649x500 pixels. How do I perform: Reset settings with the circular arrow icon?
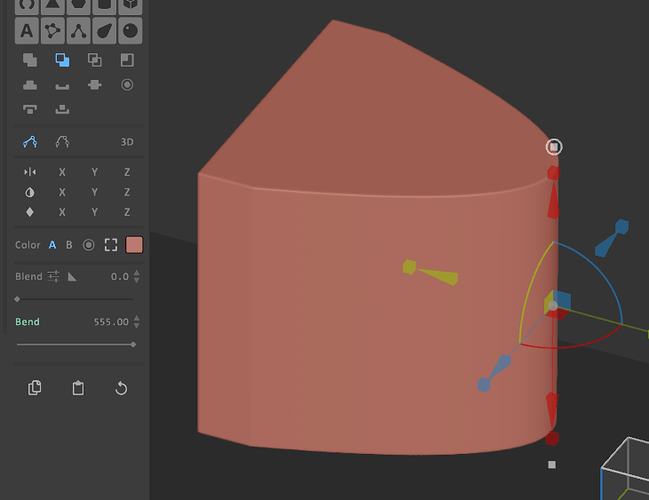pyautogui.click(x=121, y=388)
